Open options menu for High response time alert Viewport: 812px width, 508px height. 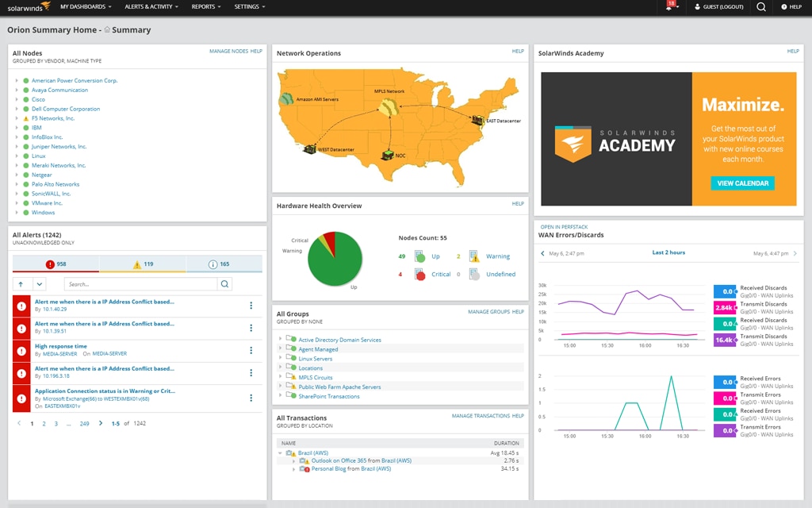coord(251,350)
